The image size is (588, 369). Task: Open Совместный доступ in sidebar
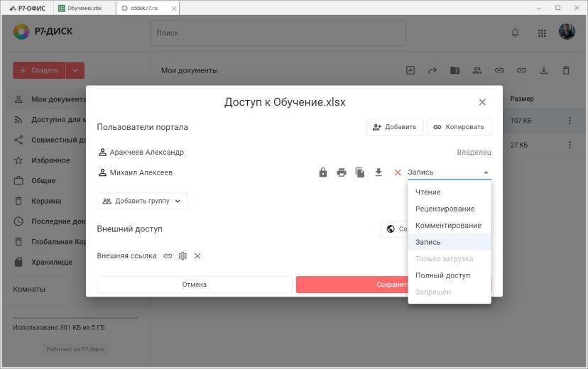(x=50, y=140)
